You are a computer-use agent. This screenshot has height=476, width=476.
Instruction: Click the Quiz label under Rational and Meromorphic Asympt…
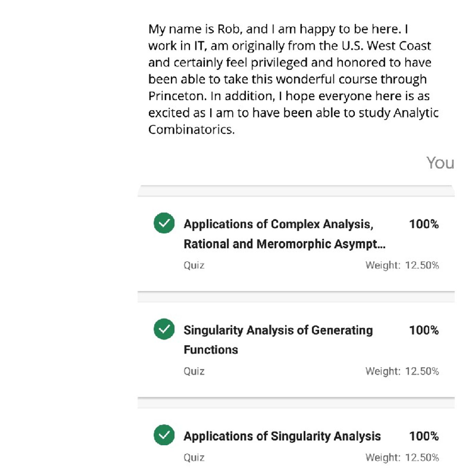point(194,266)
